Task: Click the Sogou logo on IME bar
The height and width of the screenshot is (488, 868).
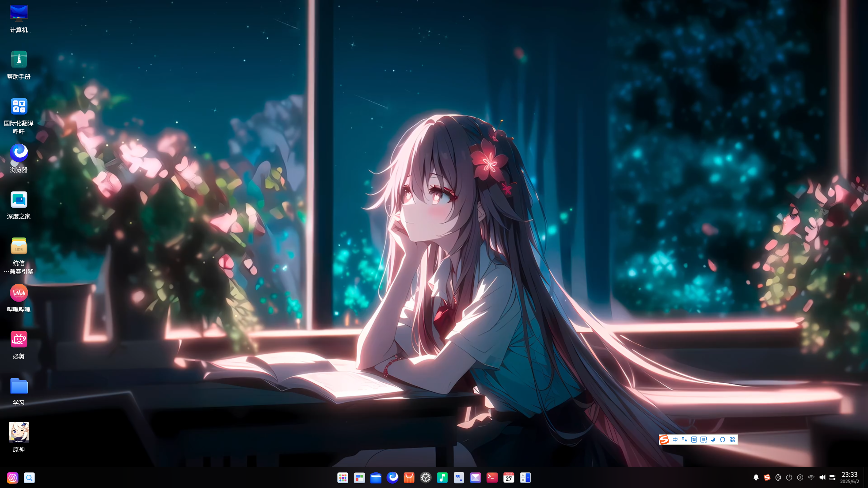Action: [664, 440]
